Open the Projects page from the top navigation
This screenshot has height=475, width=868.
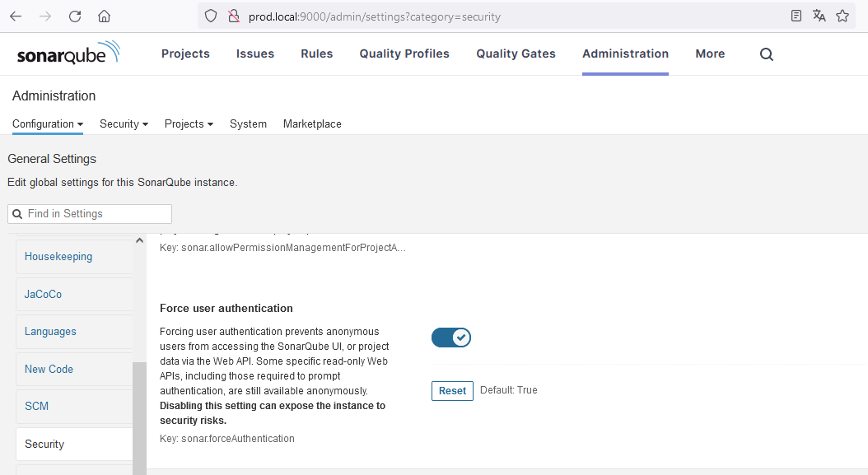185,54
